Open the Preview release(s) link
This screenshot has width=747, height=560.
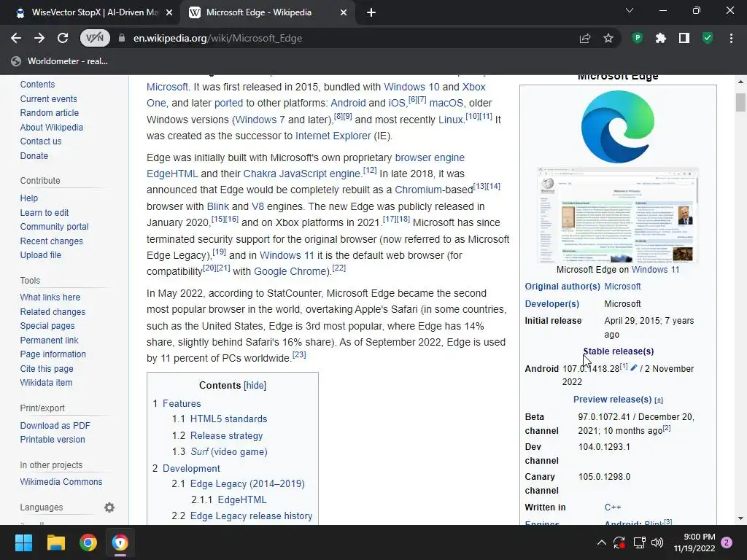[x=612, y=400]
